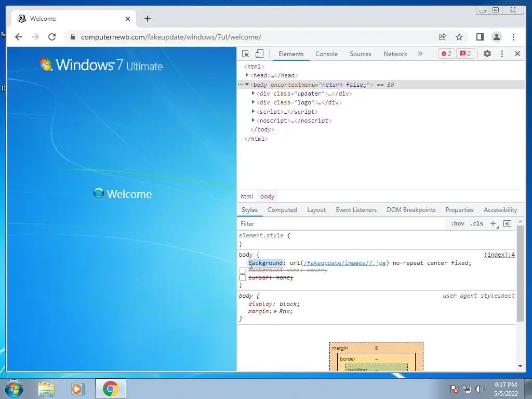Click the Chrome taskbar icon
This screenshot has height=399, width=532.
click(110, 389)
